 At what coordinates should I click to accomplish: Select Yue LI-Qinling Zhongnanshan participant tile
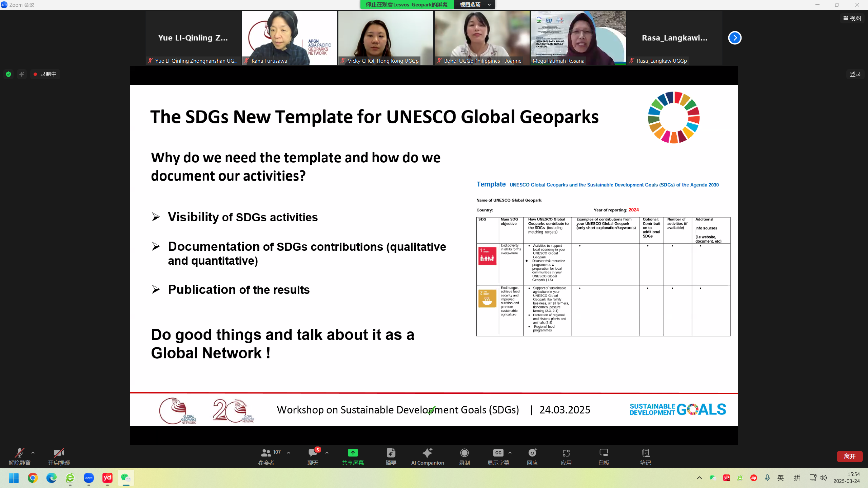[193, 38]
